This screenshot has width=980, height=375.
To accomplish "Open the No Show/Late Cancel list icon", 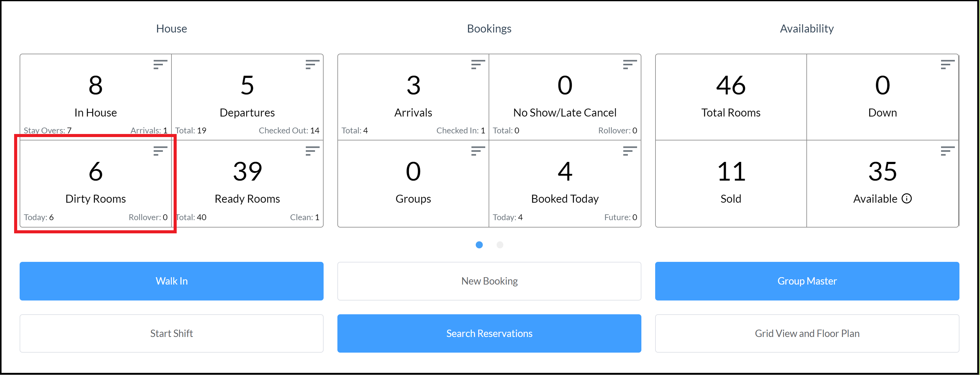I will point(630,65).
